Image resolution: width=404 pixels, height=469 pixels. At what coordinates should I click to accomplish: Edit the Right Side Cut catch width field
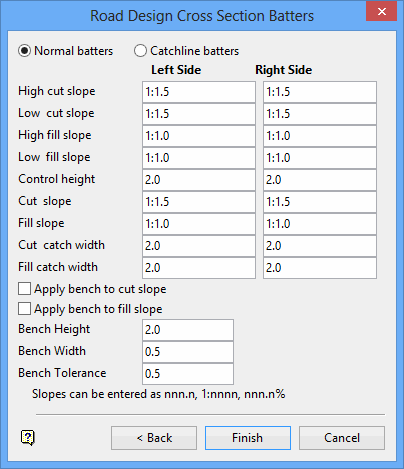click(320, 246)
